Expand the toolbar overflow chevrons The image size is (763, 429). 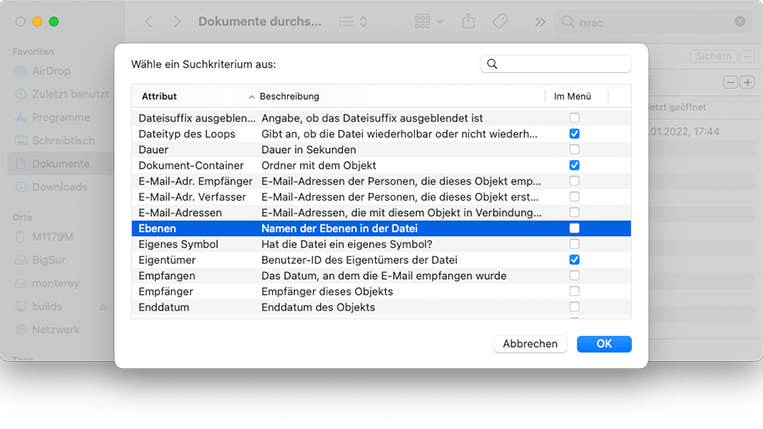pos(540,21)
